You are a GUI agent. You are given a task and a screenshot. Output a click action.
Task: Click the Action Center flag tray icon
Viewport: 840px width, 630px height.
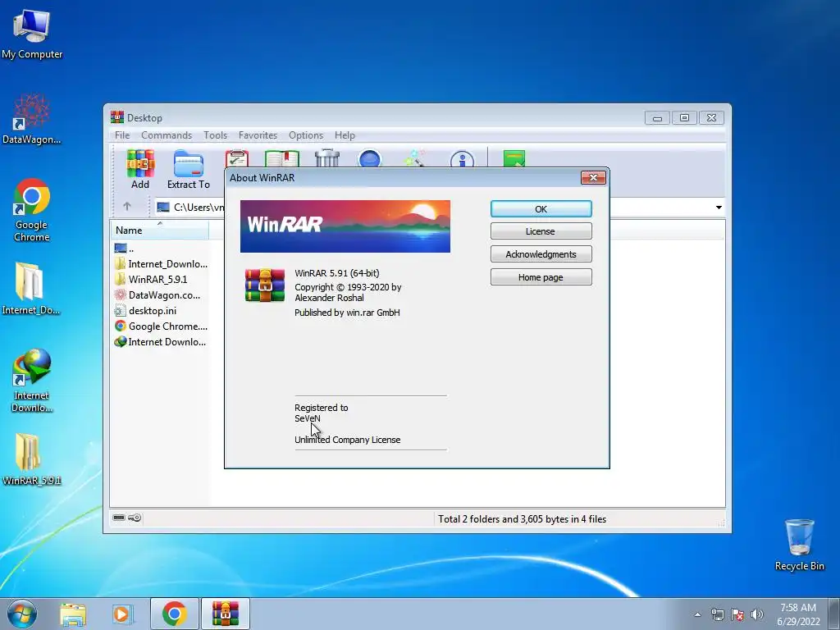(737, 614)
